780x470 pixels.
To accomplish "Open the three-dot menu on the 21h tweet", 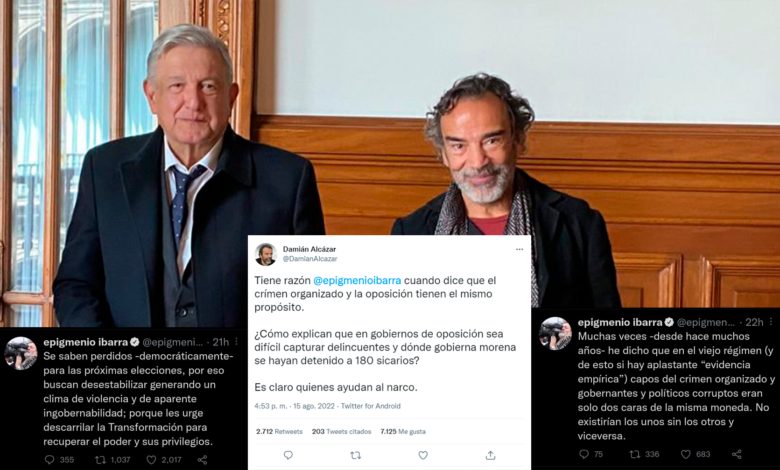I will 237,342.
